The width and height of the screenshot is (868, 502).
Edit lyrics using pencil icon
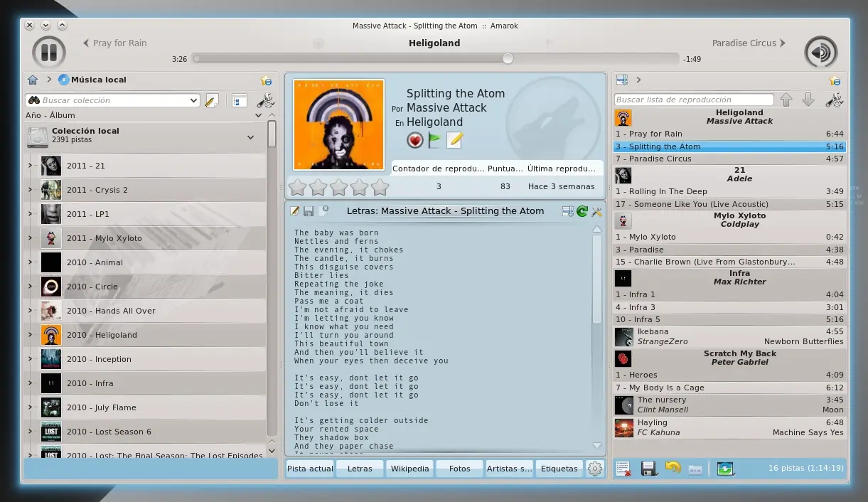pyautogui.click(x=295, y=211)
